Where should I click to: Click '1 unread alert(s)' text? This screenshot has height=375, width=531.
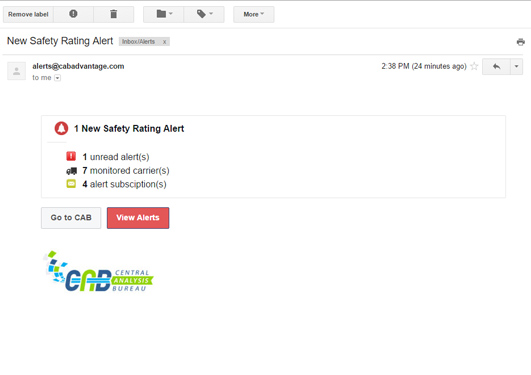[x=116, y=157]
